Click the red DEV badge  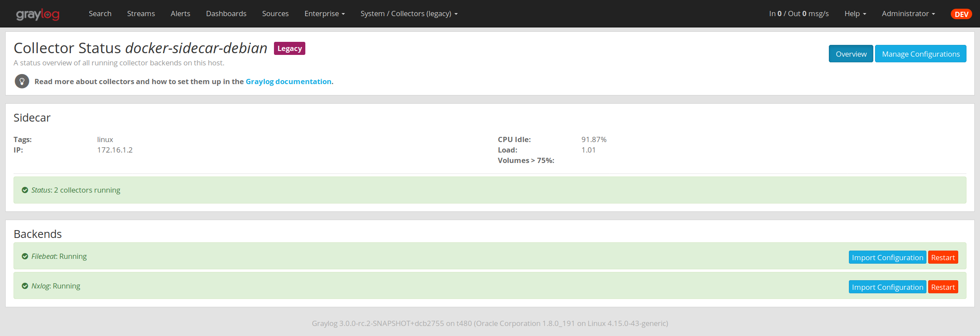[961, 14]
